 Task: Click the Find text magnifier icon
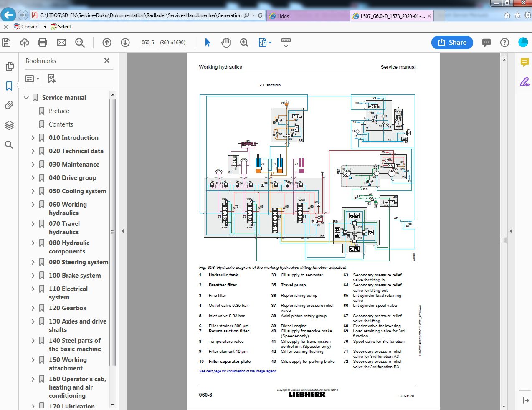(80, 43)
